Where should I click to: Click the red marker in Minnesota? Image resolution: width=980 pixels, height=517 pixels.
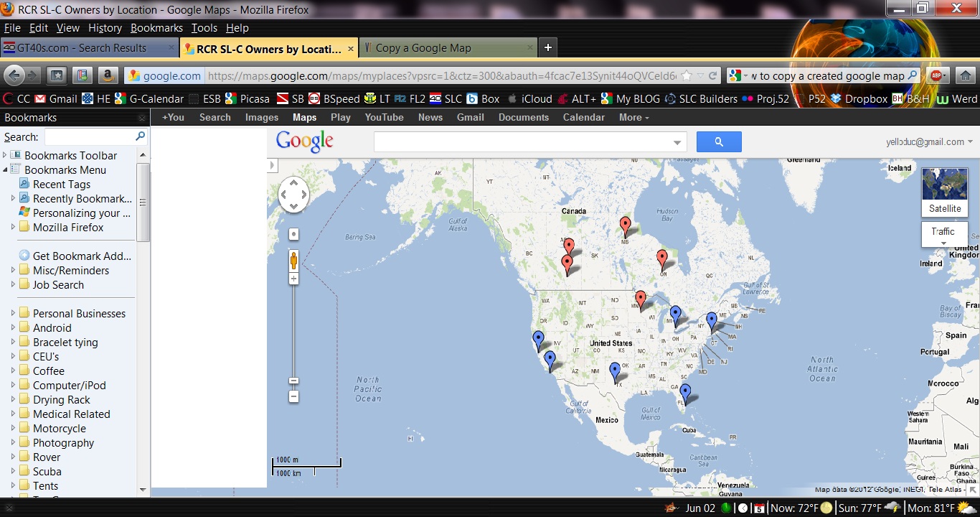[x=641, y=300]
